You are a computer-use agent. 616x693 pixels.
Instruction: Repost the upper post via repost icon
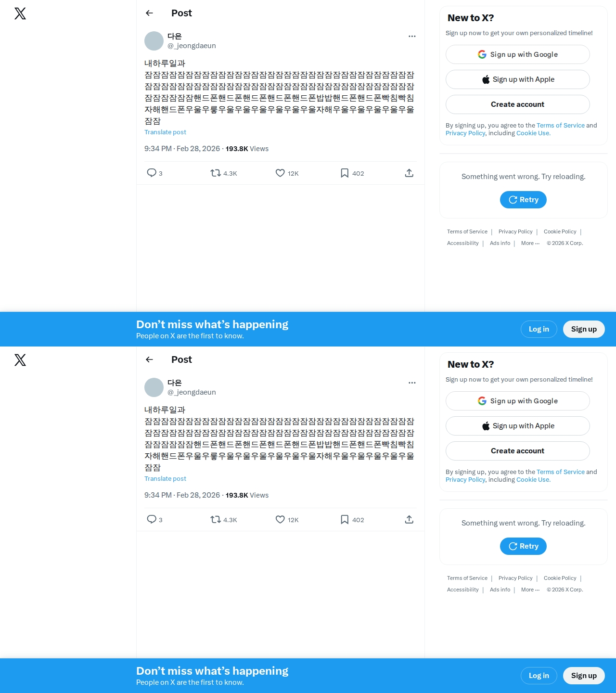pos(216,173)
